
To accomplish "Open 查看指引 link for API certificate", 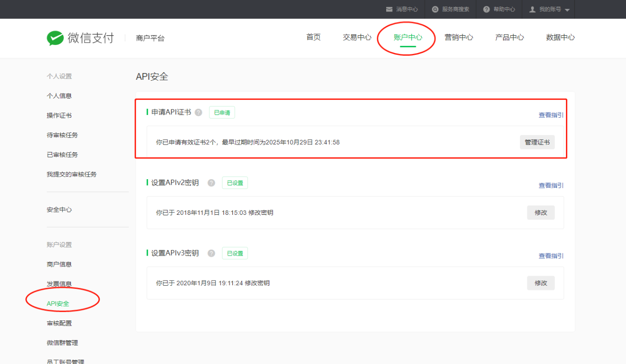I will coord(551,115).
